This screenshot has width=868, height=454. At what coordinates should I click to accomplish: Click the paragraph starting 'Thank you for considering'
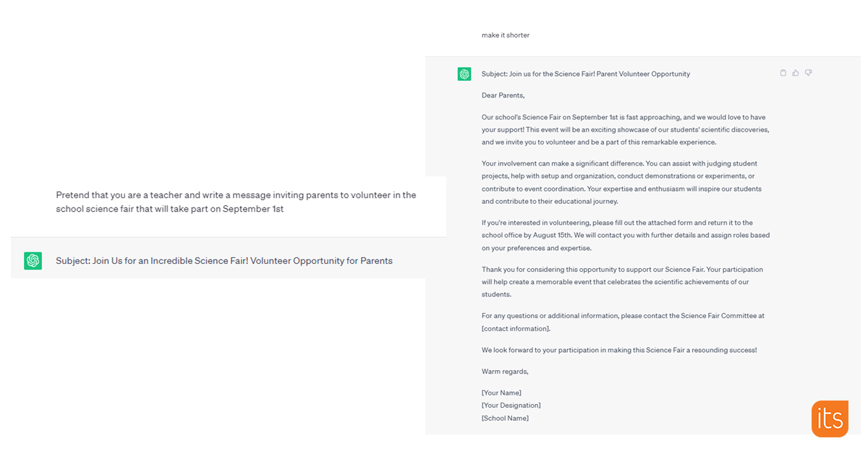(622, 282)
